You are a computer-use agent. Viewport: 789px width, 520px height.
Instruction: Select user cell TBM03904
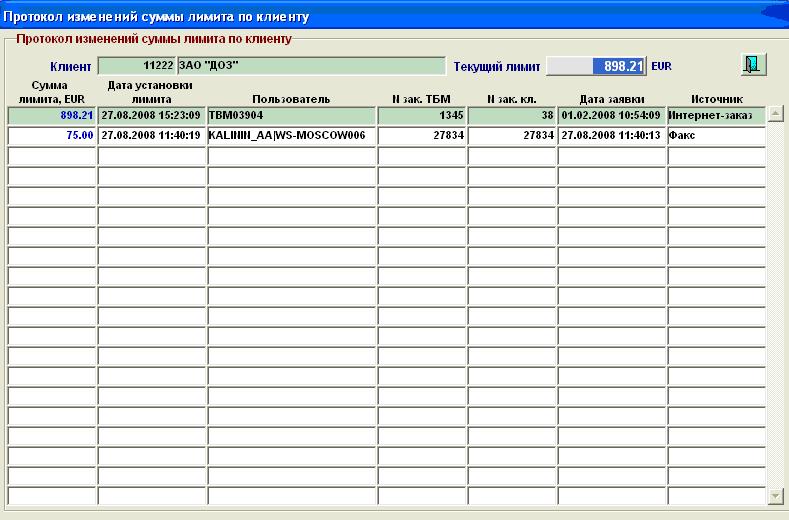tap(291, 115)
